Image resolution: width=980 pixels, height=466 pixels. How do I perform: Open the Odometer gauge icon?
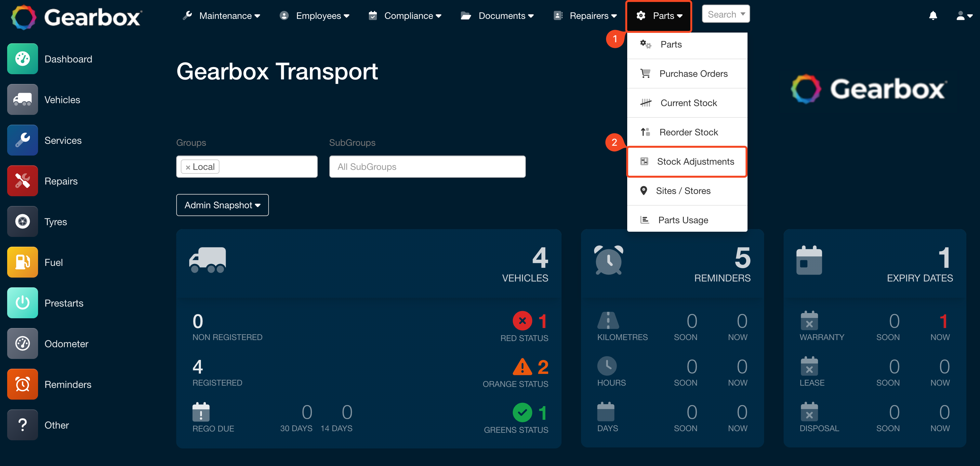tap(22, 343)
